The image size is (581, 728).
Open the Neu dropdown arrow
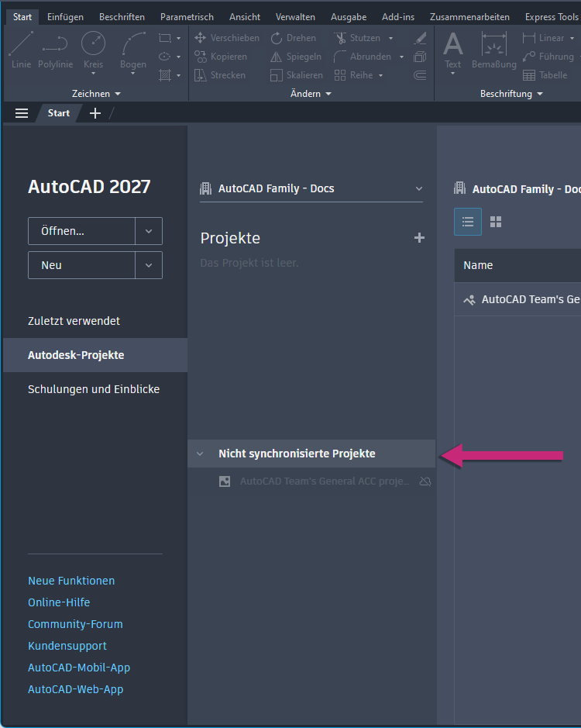[149, 266]
